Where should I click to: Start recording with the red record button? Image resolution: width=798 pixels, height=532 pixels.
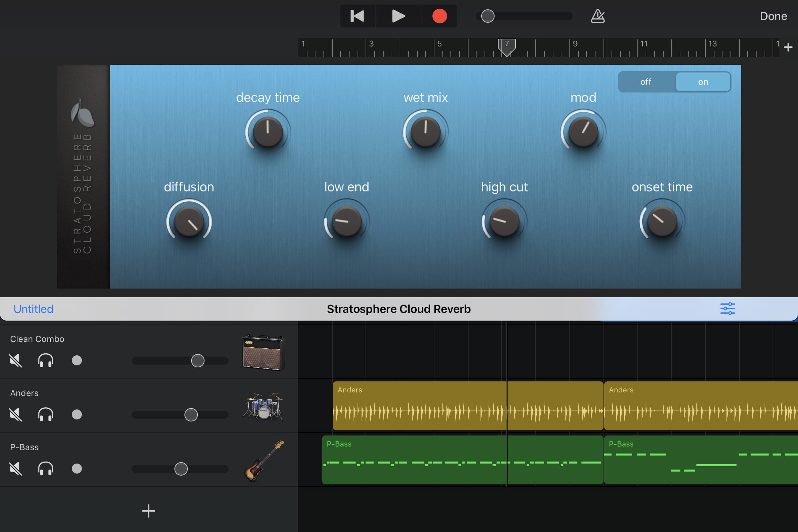(x=439, y=16)
